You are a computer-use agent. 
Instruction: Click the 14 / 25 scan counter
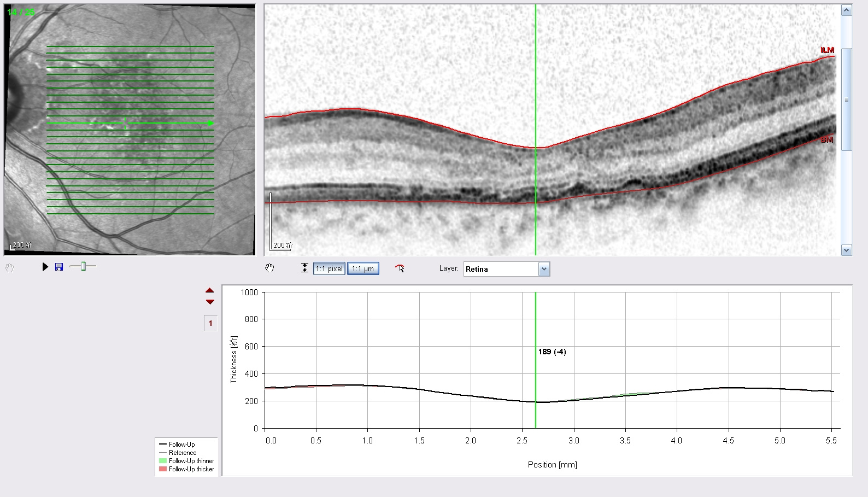coord(21,12)
